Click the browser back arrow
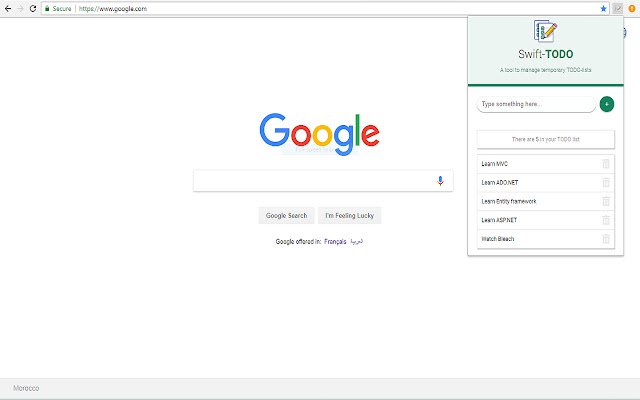 8,9
